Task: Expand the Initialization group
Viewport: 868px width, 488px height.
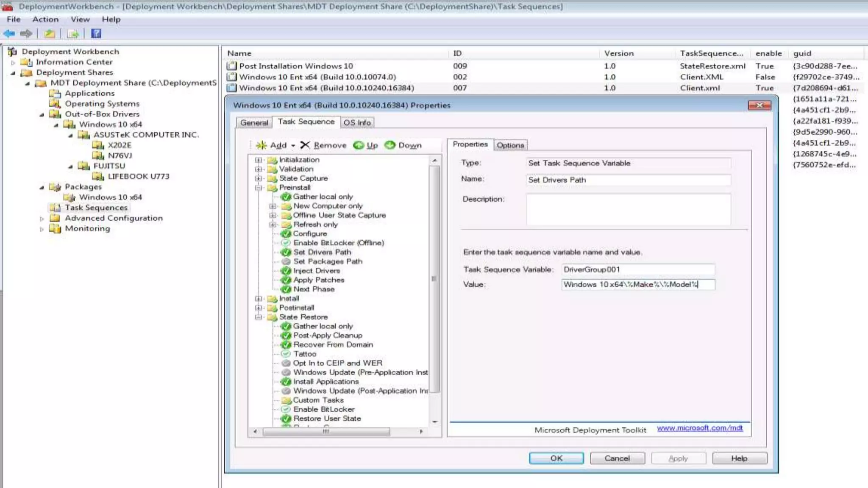Action: point(258,160)
